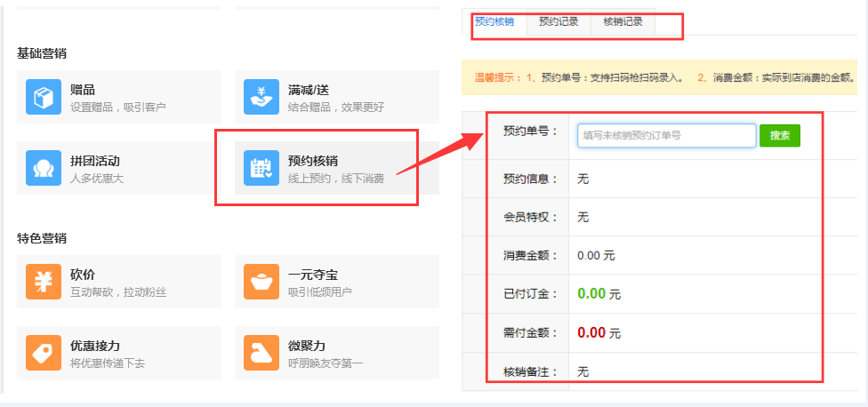
Task: Click the 呼朋唤友夺第一 description
Action: click(325, 363)
